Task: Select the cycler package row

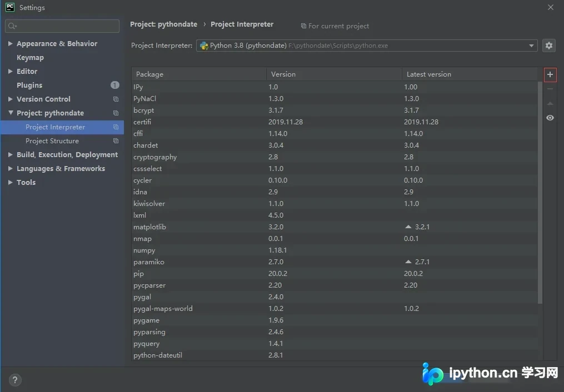Action: click(335, 180)
